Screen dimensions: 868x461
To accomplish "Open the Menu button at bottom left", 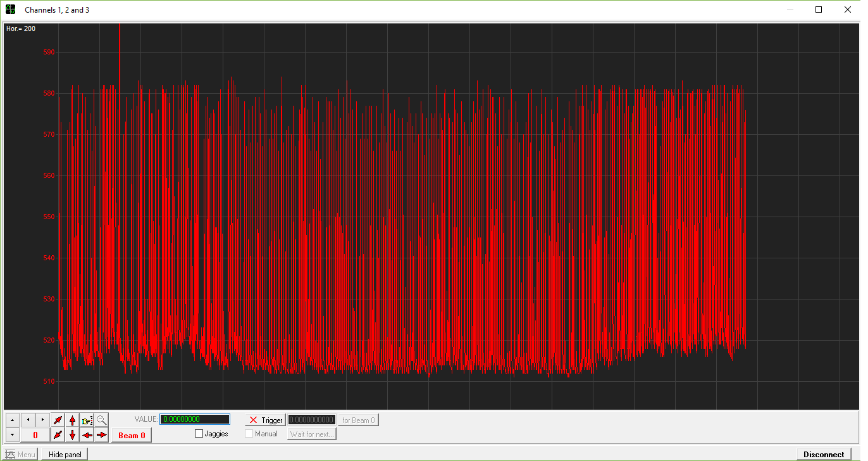I will [x=20, y=454].
